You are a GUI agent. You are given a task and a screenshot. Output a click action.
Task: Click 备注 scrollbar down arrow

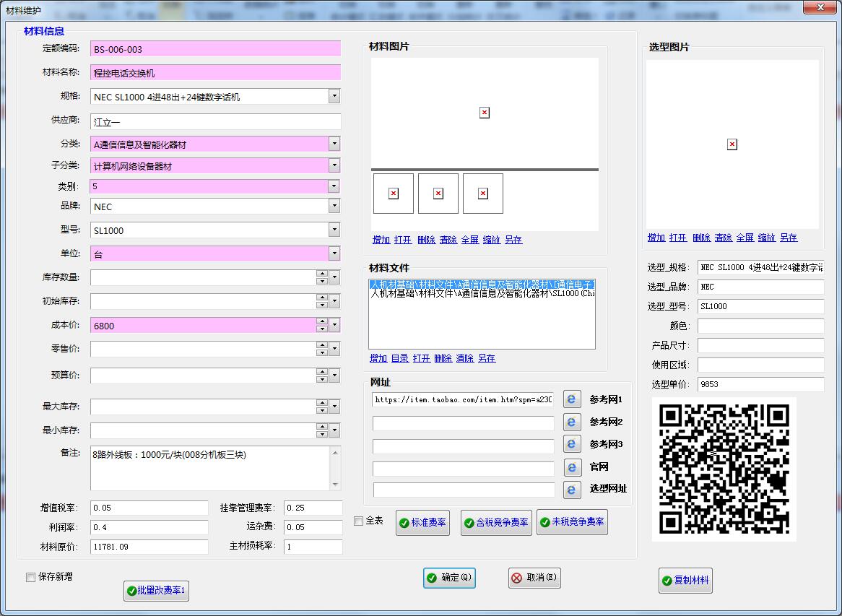(x=336, y=485)
